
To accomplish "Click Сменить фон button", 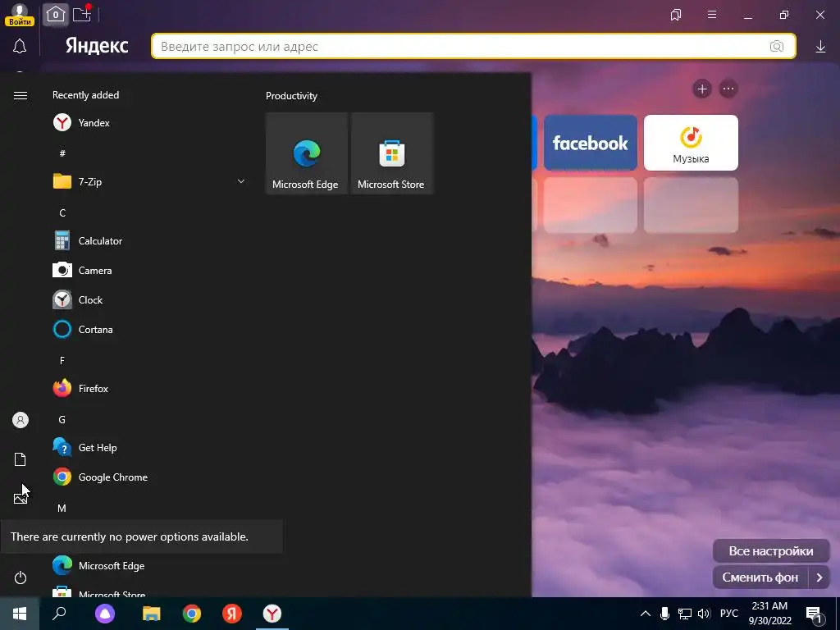I will click(760, 577).
